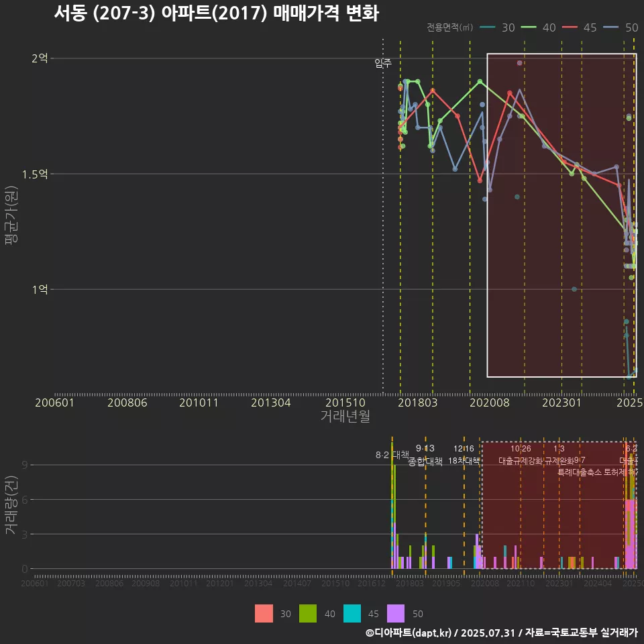Click the 201510 price chart x-axis label

point(345,402)
